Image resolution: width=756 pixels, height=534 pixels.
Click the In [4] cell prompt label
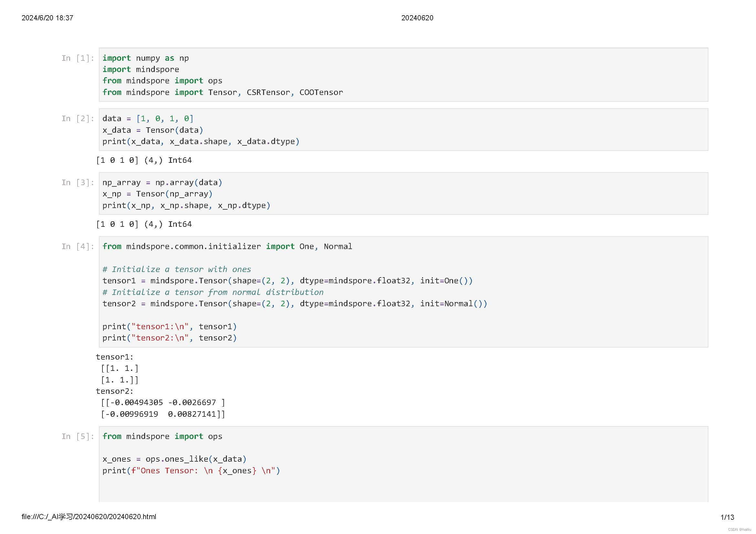78,246
